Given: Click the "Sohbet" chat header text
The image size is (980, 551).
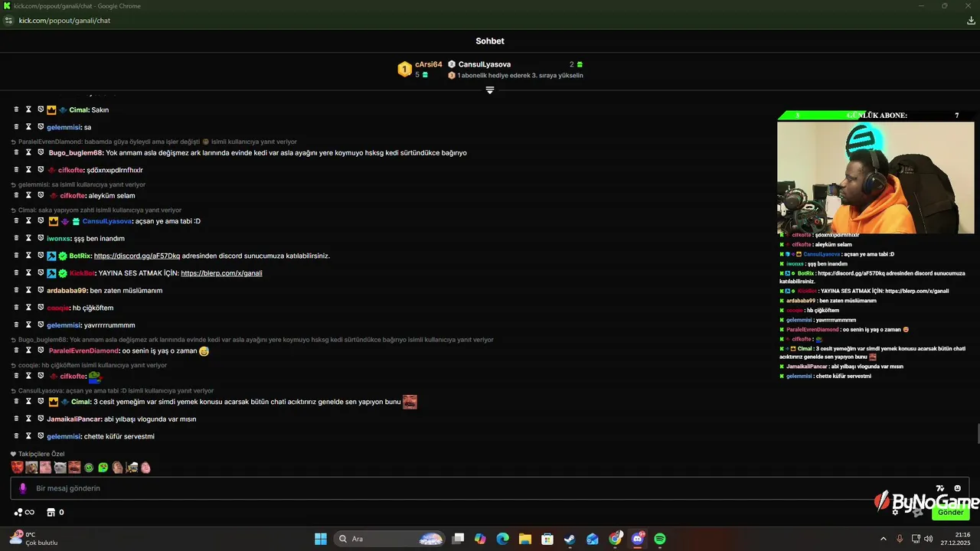Looking at the screenshot, I should [490, 41].
